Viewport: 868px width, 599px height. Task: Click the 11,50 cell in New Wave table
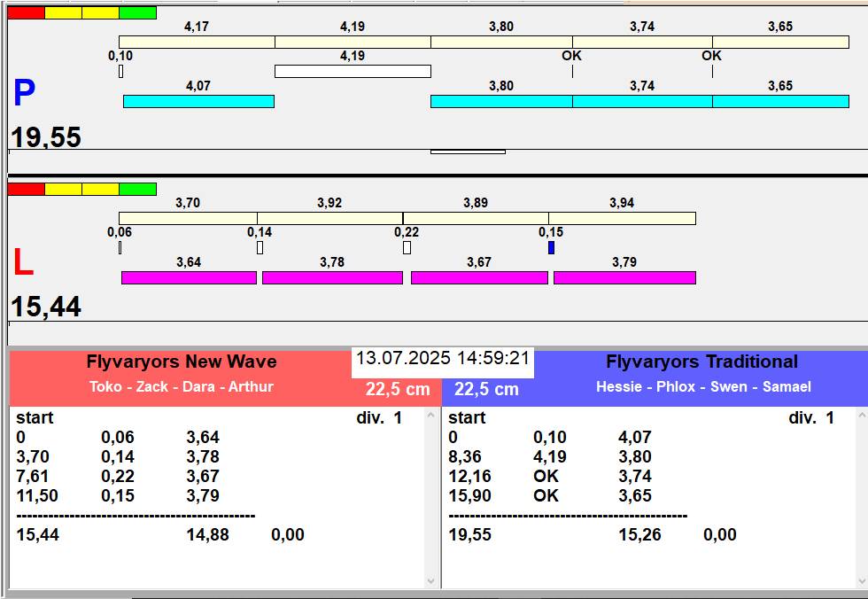coord(37,495)
